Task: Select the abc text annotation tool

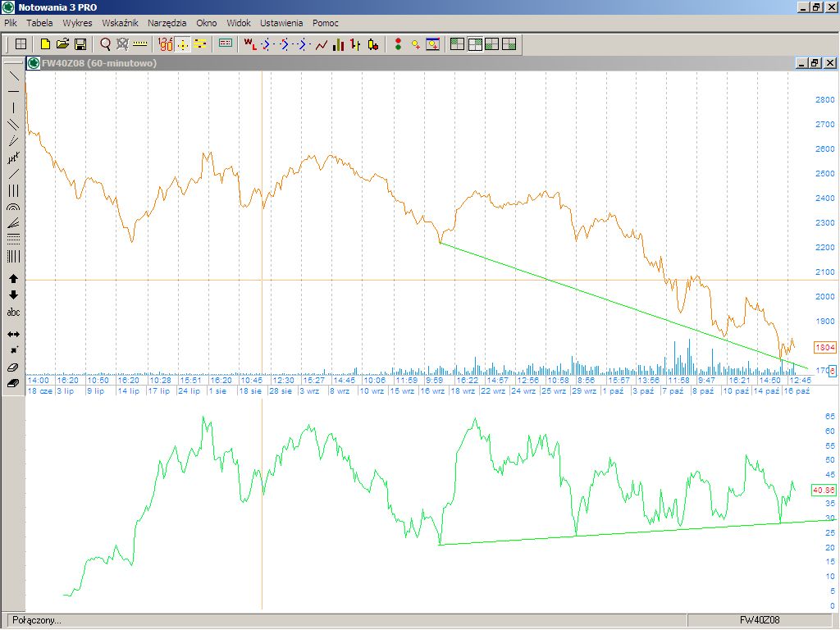Action: click(x=13, y=312)
